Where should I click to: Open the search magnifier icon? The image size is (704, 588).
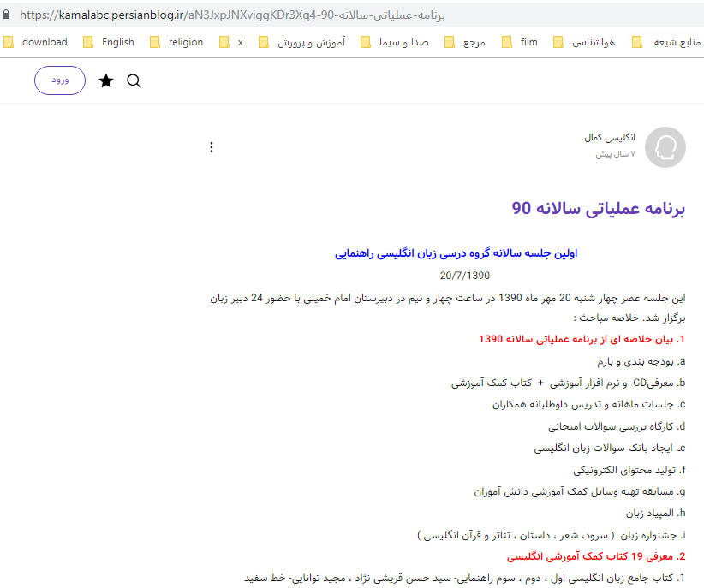134,80
